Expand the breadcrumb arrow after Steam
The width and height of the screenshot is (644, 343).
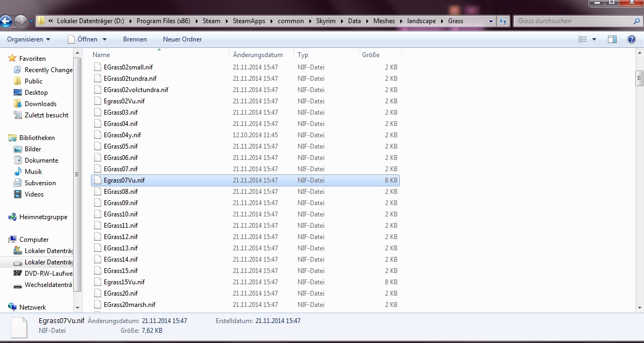coord(227,21)
